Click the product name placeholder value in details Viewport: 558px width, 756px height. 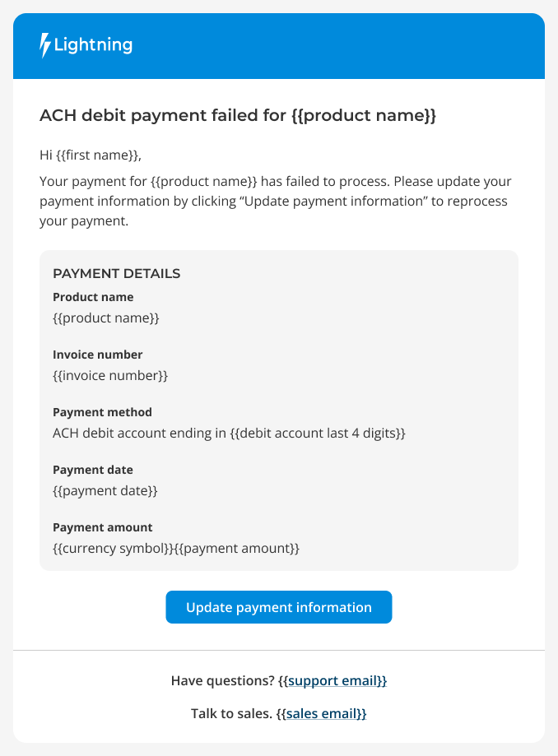[x=106, y=318]
